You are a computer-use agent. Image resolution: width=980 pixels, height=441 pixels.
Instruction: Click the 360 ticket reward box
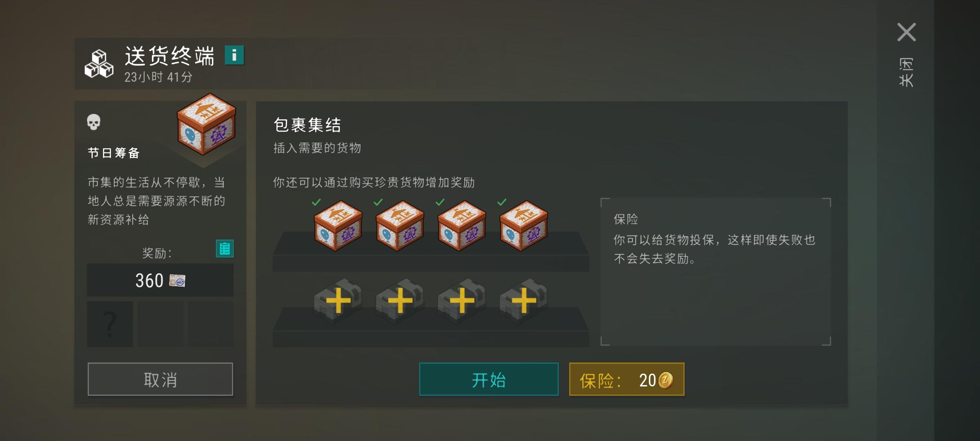coord(160,280)
